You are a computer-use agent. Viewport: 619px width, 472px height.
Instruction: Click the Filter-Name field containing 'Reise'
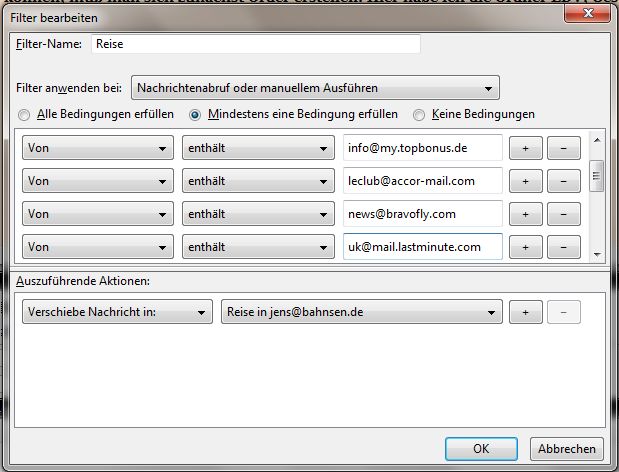(x=256, y=44)
